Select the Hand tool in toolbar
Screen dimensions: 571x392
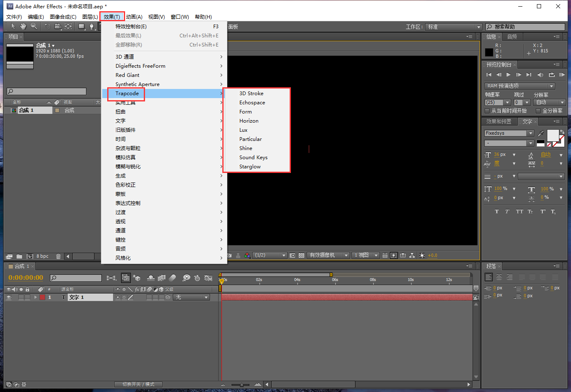point(23,27)
